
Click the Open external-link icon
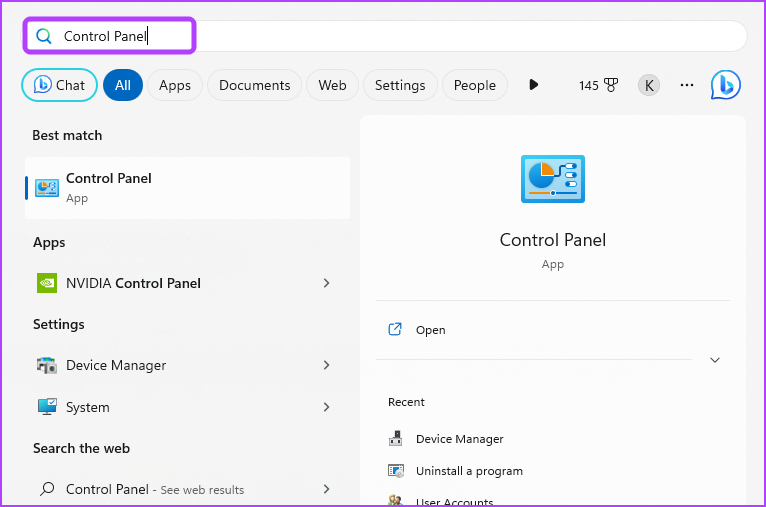[x=395, y=329]
